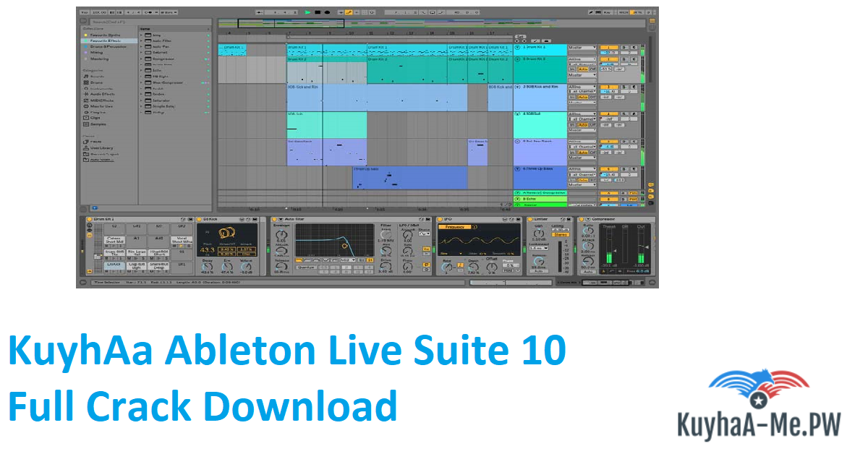Toggle the yellow Draw Mode pencil
The height and width of the screenshot is (454, 868).
(x=349, y=12)
